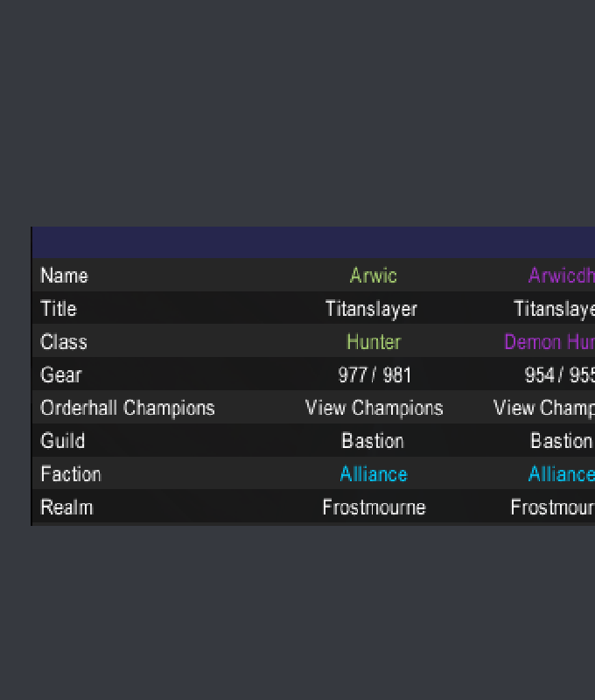Click Alliance faction in Arwicdh's column
Viewport: 595px width, 700px height.
click(561, 474)
